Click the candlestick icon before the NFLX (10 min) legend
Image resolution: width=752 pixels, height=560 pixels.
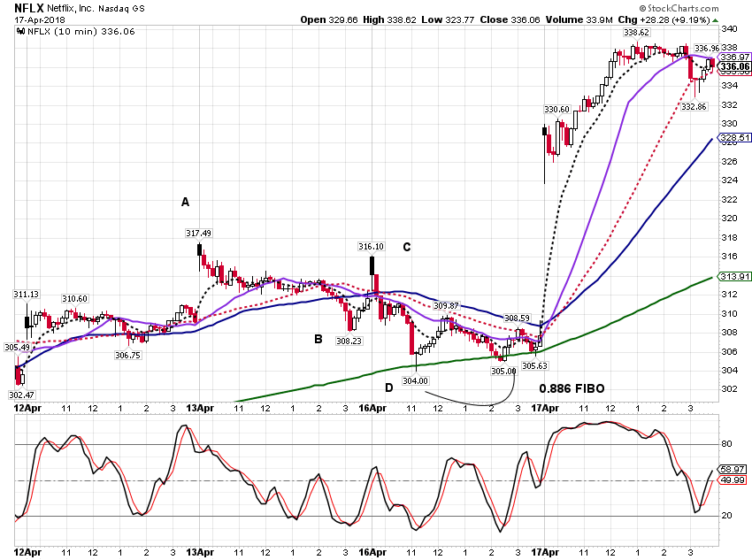coord(20,32)
